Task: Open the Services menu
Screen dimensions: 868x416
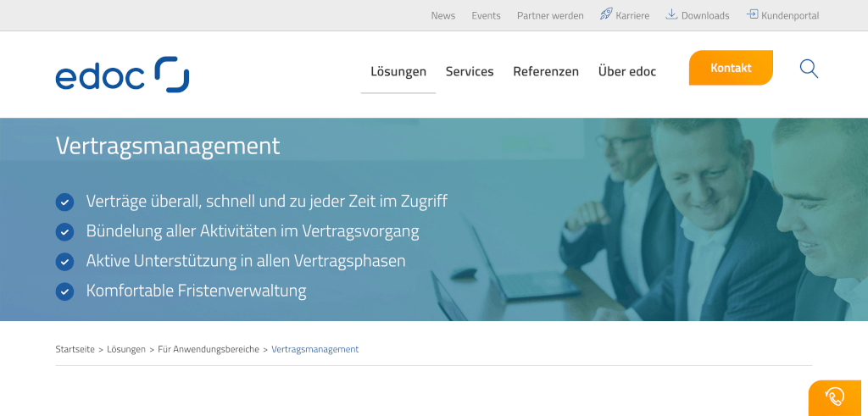Action: click(x=470, y=71)
